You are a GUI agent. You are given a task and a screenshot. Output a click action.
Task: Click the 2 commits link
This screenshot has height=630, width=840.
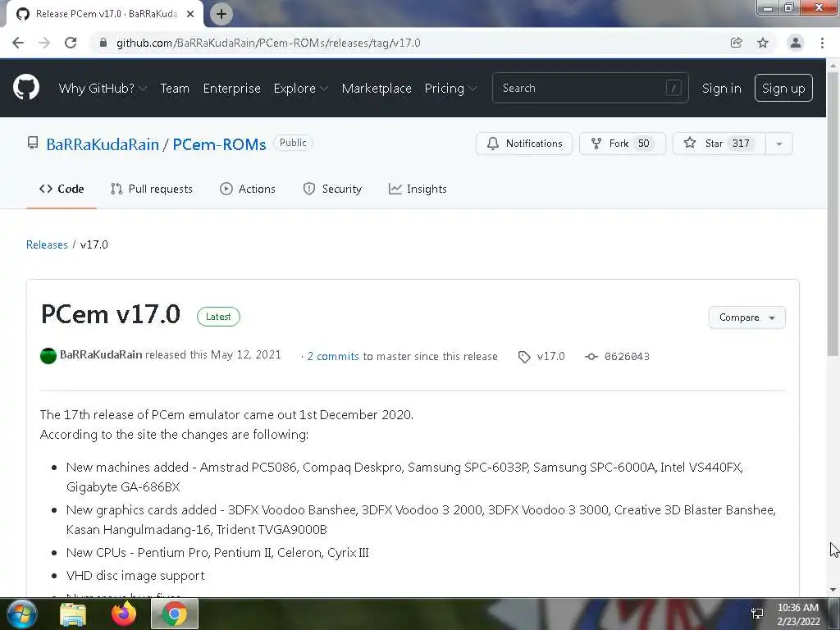(333, 357)
